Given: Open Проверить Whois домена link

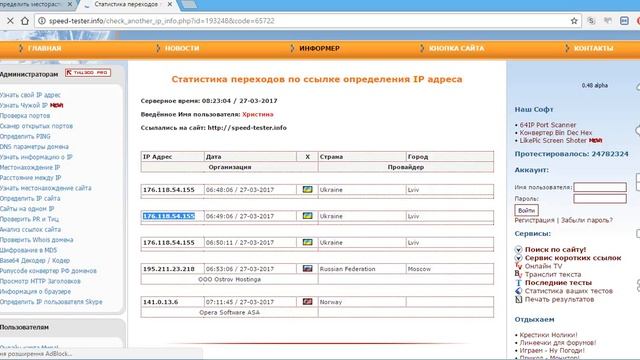Looking at the screenshot, I should coord(37,240).
